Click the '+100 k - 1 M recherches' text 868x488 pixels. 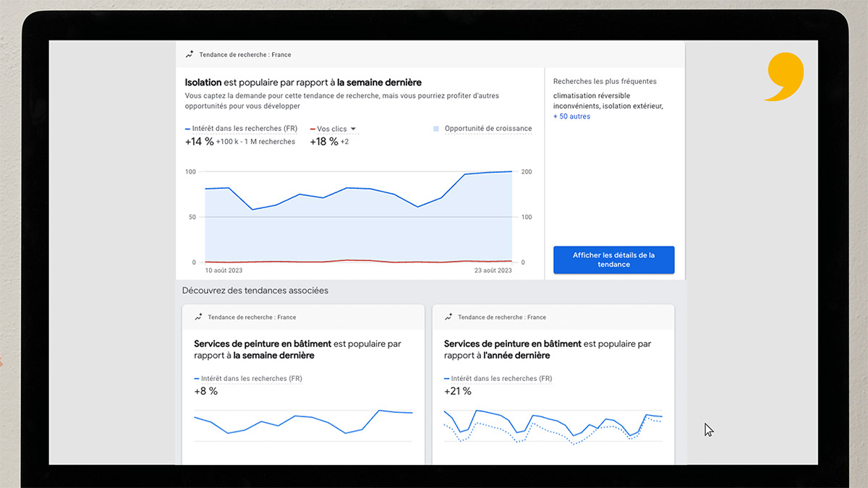[255, 142]
